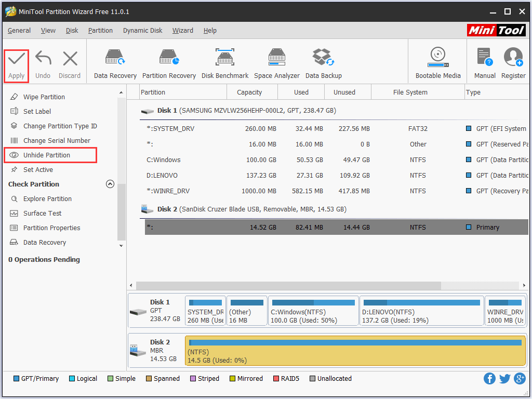The height and width of the screenshot is (399, 532).
Task: Sort by Partition column header
Action: coord(183,92)
